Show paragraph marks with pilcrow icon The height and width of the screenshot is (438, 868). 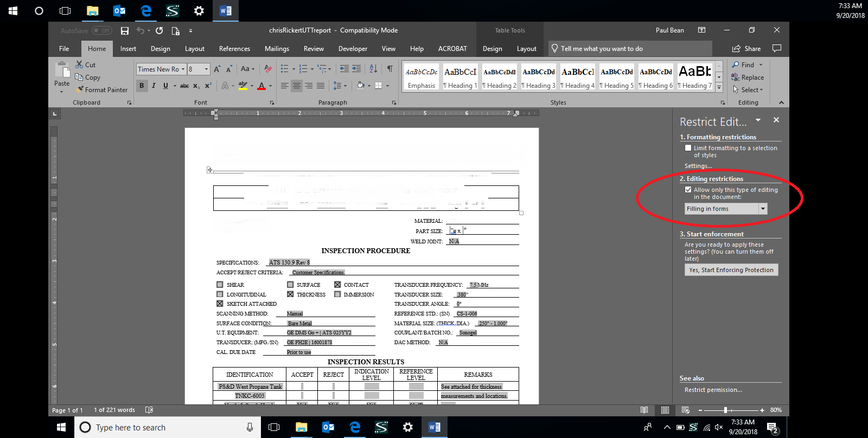pyautogui.click(x=390, y=69)
